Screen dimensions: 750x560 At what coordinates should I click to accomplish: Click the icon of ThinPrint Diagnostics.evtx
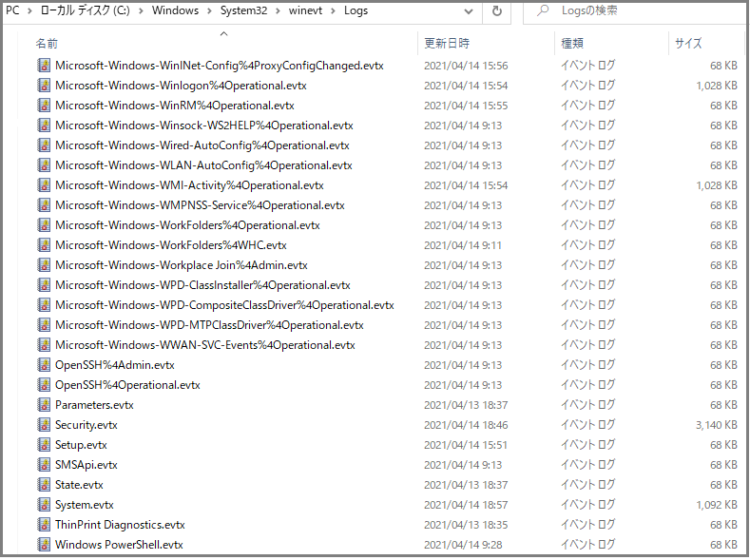coord(44,525)
